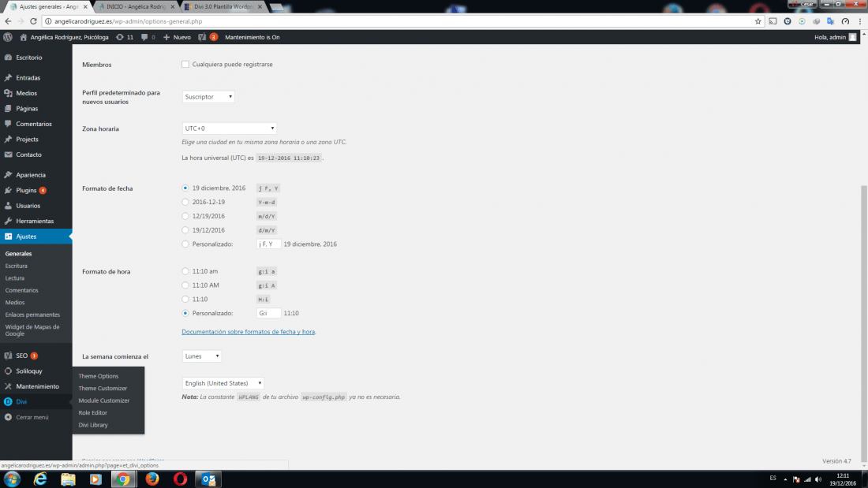Click the custom date format input field
This screenshot has width=868, height=488.
[268, 244]
